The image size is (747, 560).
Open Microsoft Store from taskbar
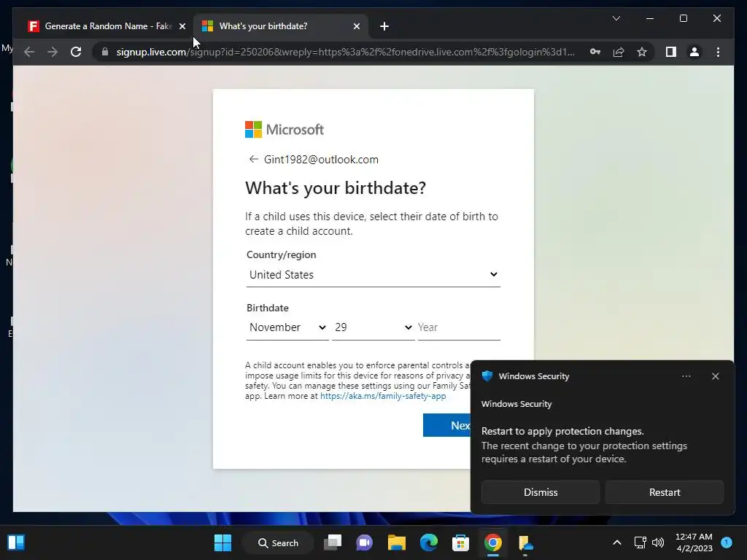click(461, 542)
